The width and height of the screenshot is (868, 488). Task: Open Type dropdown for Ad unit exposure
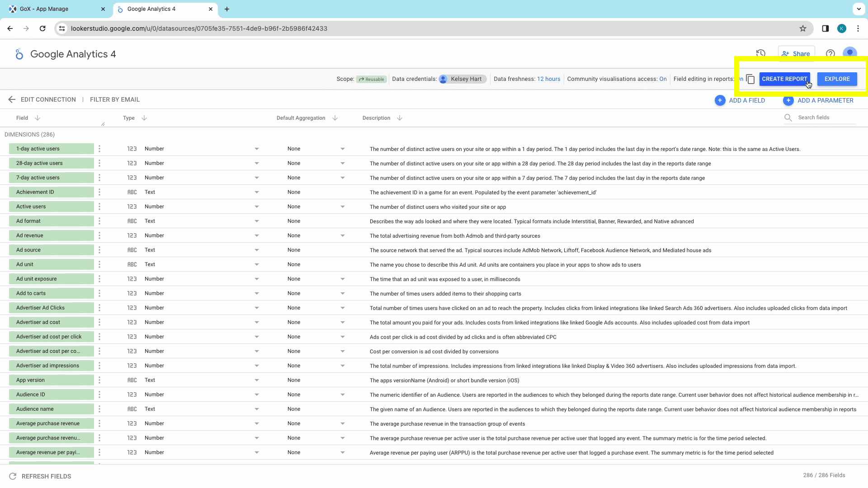tap(257, 279)
